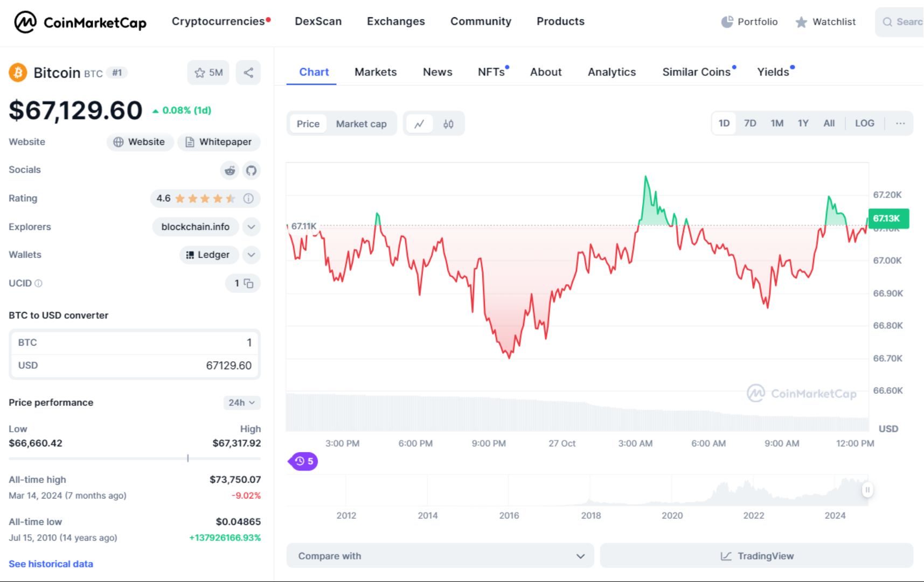
Task: Open the Analytics tab
Action: pyautogui.click(x=612, y=72)
